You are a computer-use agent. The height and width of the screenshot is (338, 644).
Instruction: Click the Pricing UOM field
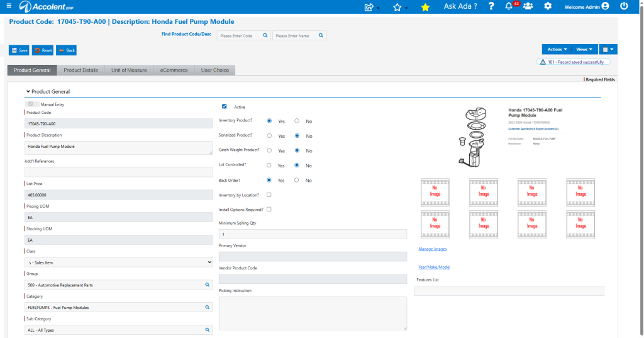tap(119, 217)
